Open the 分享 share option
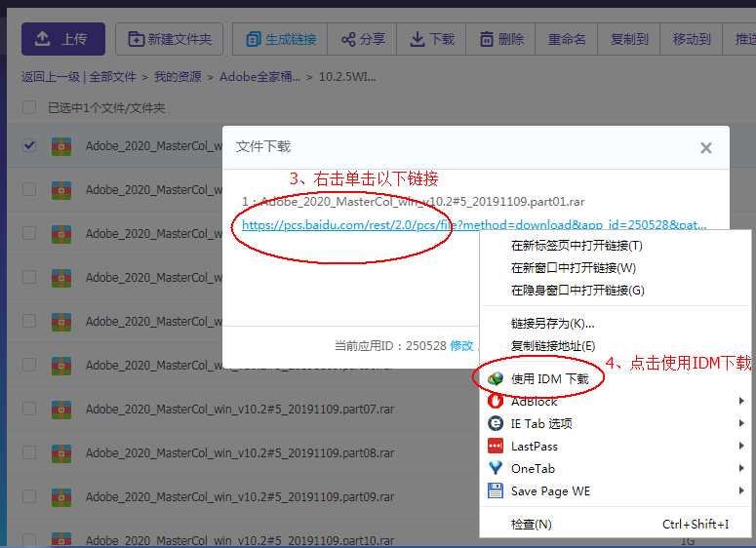This screenshot has width=756, height=548. (x=363, y=39)
